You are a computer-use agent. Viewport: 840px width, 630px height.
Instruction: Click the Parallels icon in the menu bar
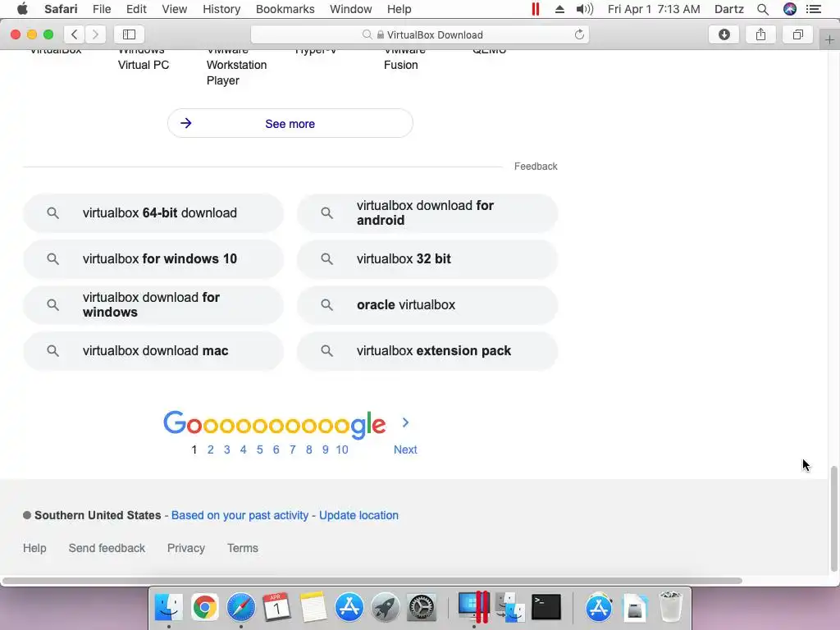coord(535,9)
